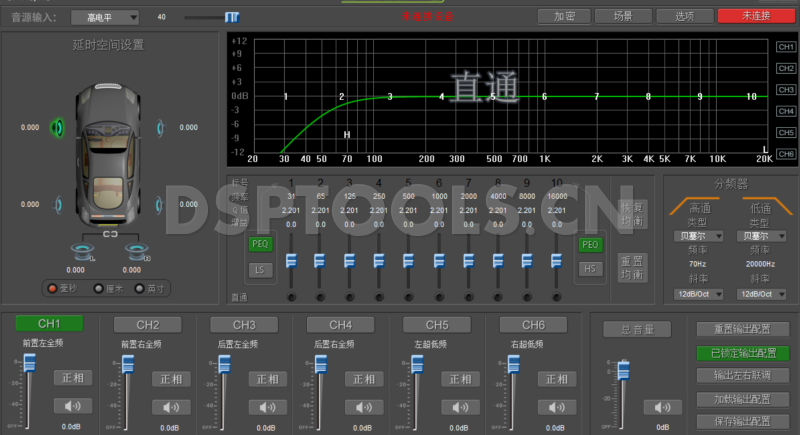
Task: Select the 毫秒 (milliseconds) radio button
Action: coord(51,288)
